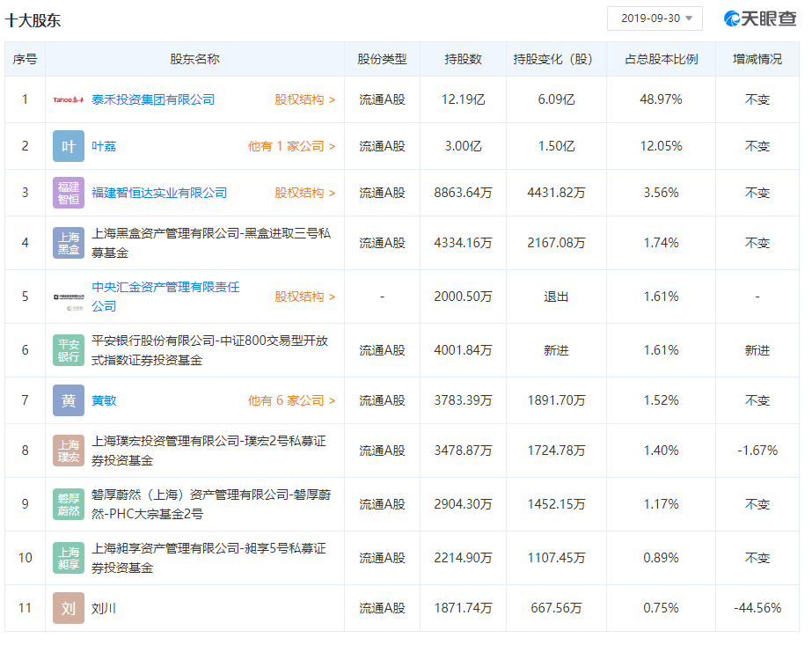
Task: Show 叶荔's other 1 company
Action: (x=291, y=146)
